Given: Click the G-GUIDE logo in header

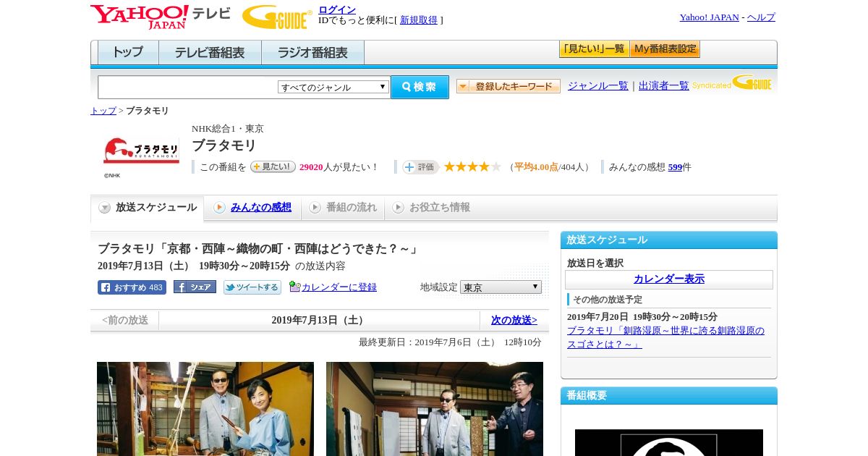Looking at the screenshot, I should point(277,17).
